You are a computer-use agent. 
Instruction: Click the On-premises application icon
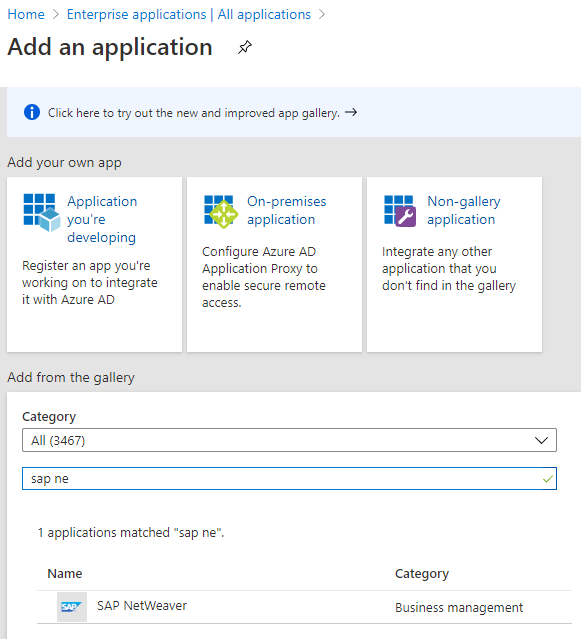click(221, 211)
